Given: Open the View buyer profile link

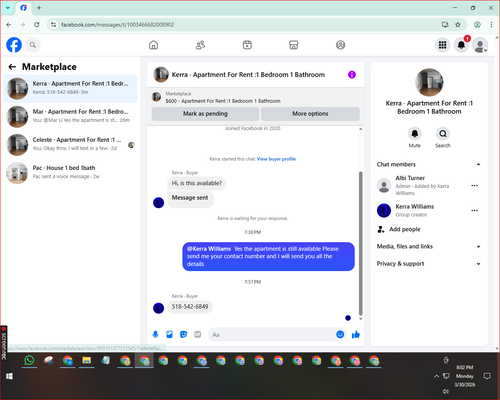Looking at the screenshot, I should coord(276,159).
